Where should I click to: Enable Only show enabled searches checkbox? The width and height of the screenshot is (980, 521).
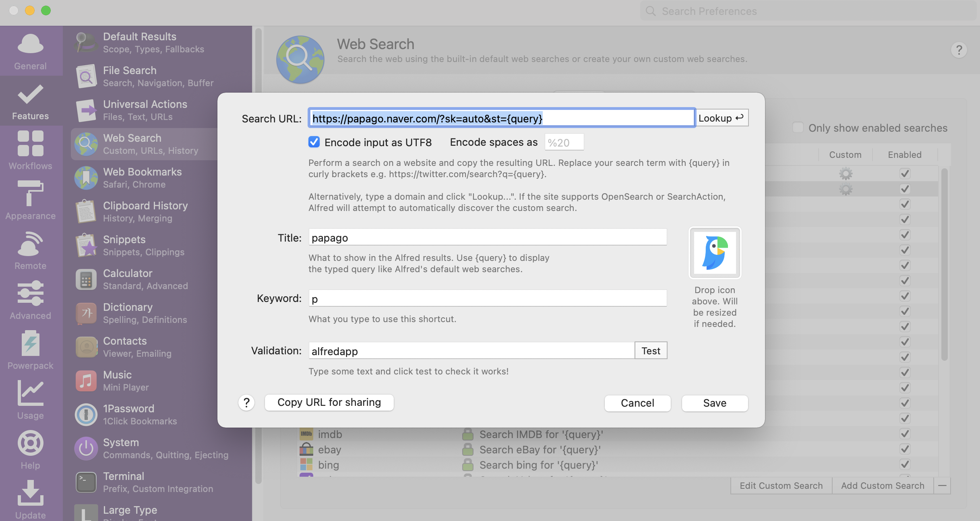[x=798, y=128]
